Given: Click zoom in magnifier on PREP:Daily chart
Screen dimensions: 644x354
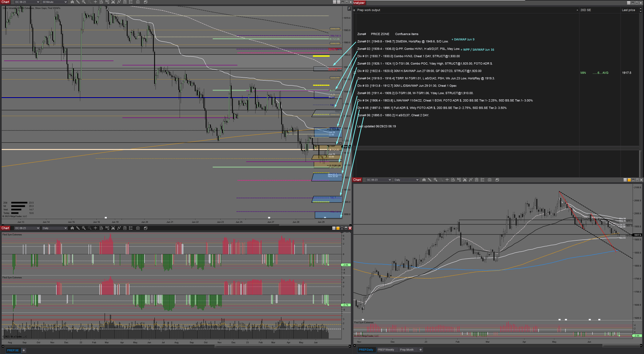Looking at the screenshot, I should pyautogui.click(x=435, y=180).
